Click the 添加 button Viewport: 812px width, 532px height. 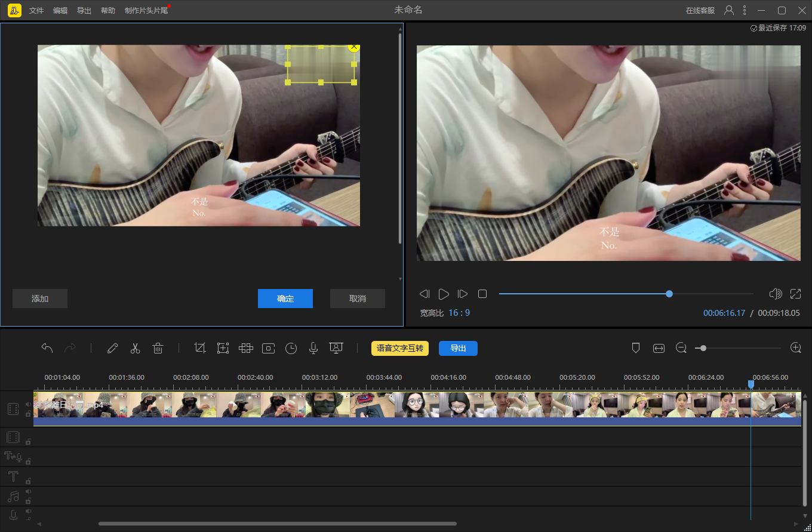point(40,299)
